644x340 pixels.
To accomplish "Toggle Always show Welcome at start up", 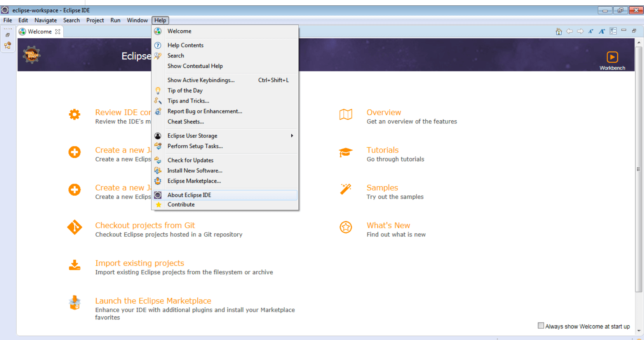I will pos(541,326).
